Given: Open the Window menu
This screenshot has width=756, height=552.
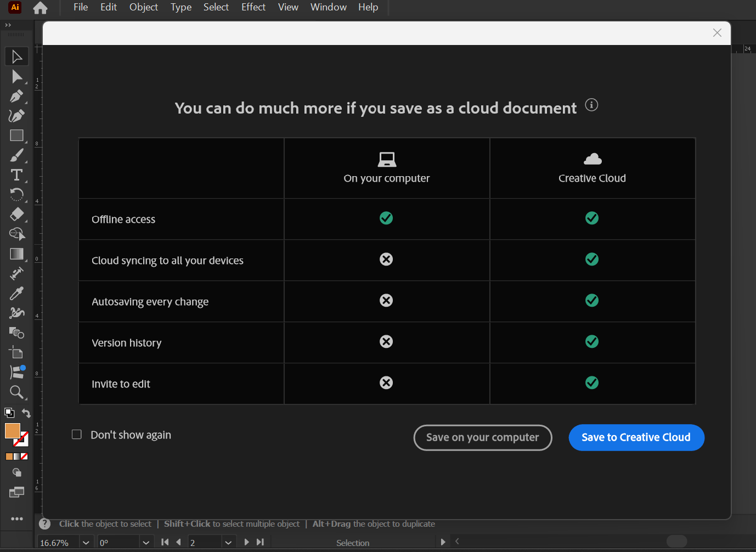Looking at the screenshot, I should click(x=329, y=7).
